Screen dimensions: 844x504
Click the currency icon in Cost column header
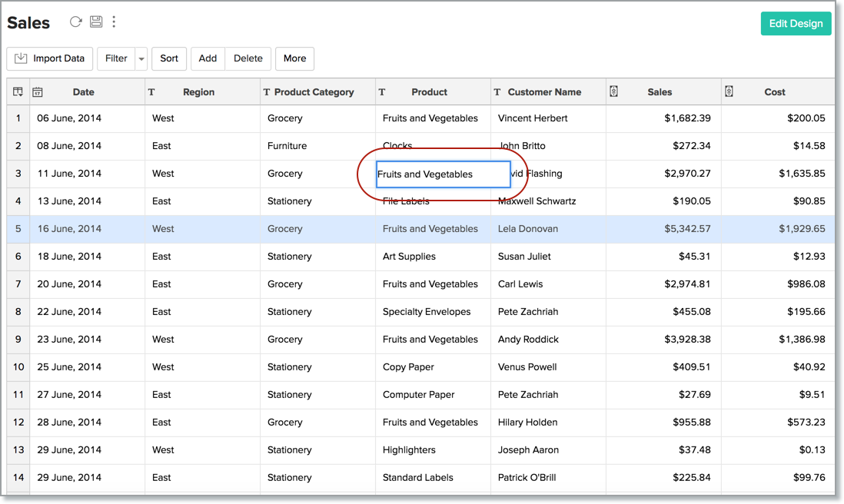729,92
